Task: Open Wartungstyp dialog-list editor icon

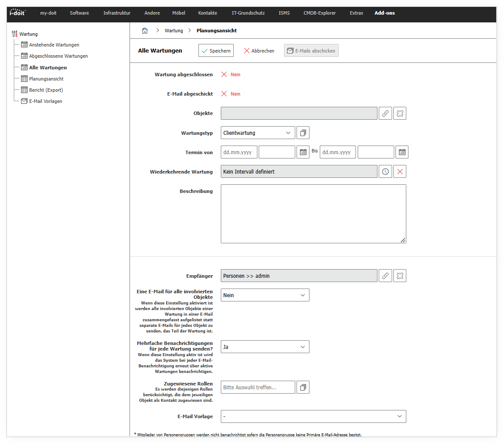Action: [x=303, y=133]
